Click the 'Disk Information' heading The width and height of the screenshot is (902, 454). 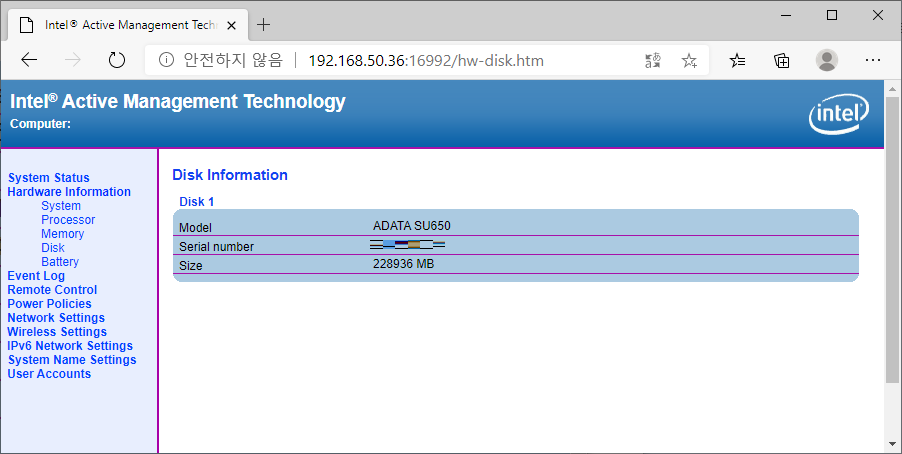[x=230, y=175]
